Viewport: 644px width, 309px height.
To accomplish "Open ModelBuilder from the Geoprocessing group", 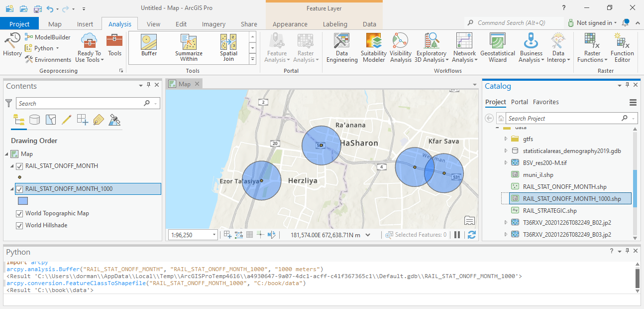I will pos(47,37).
